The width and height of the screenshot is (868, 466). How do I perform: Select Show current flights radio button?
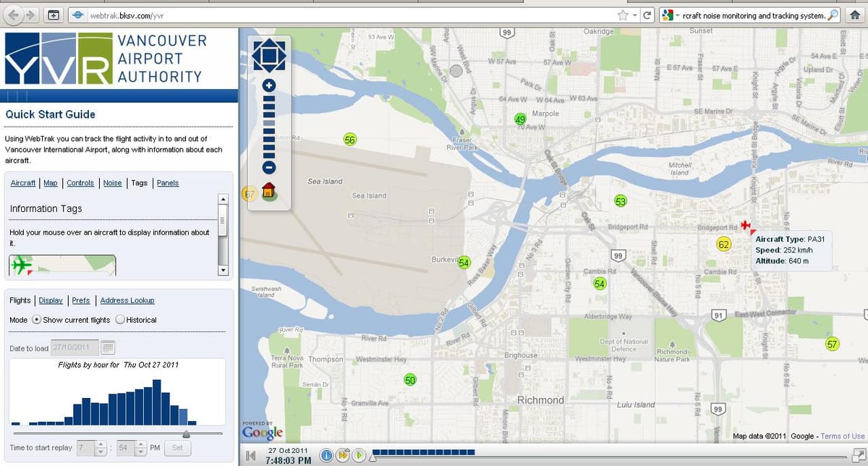tap(37, 320)
